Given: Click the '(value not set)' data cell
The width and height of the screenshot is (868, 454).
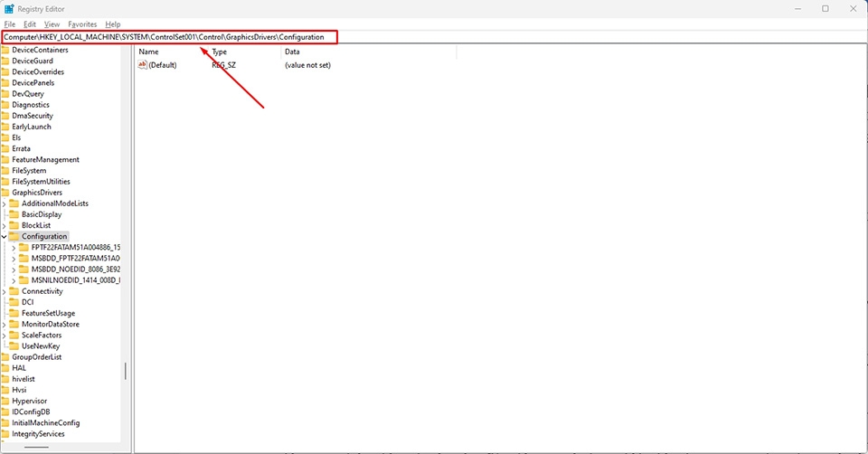Looking at the screenshot, I should coord(307,65).
